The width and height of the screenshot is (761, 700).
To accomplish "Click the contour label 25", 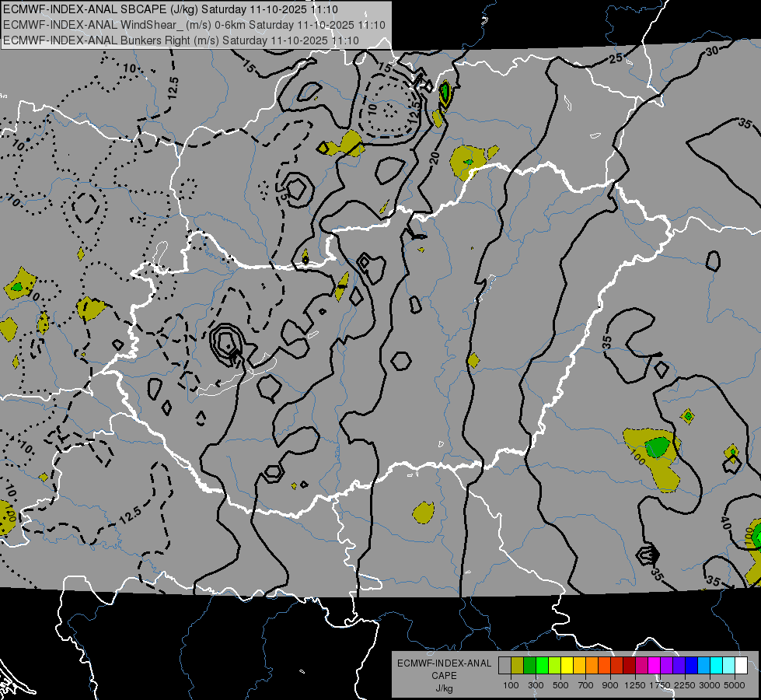I will pos(616,58).
